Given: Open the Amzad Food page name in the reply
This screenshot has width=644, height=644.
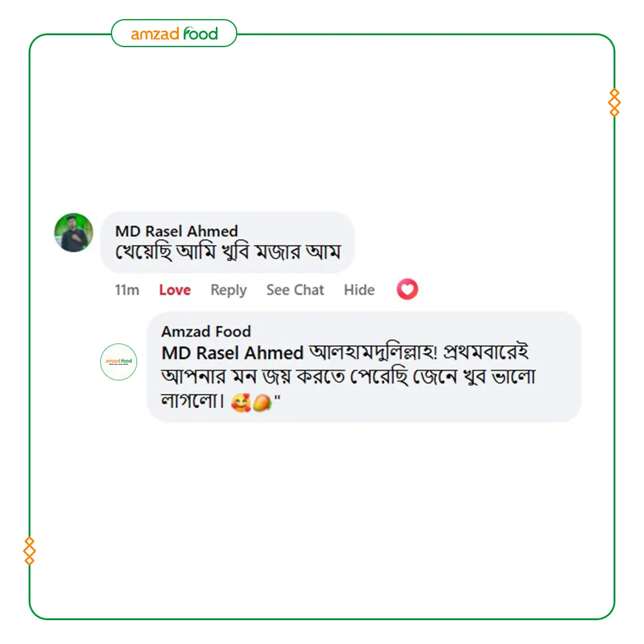Looking at the screenshot, I should (206, 332).
